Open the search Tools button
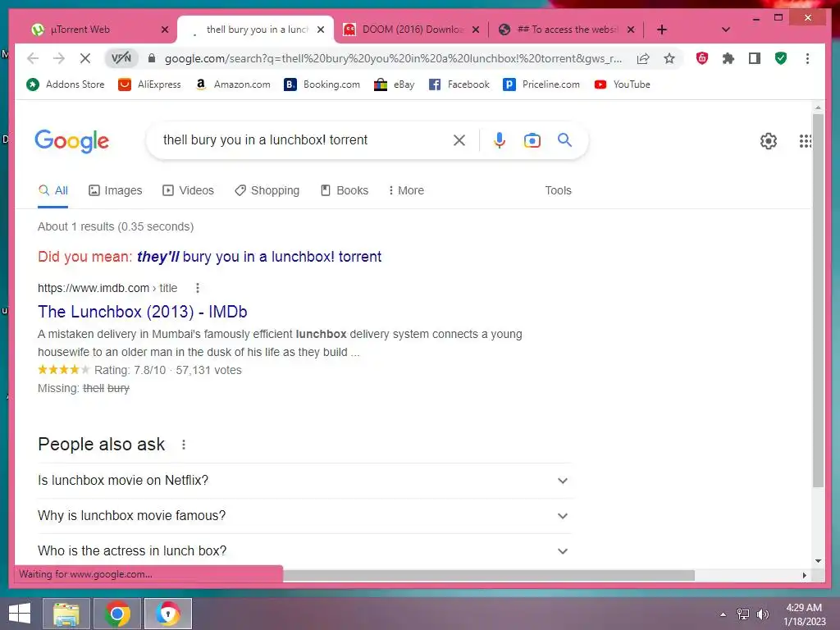840x630 pixels. pos(558,190)
